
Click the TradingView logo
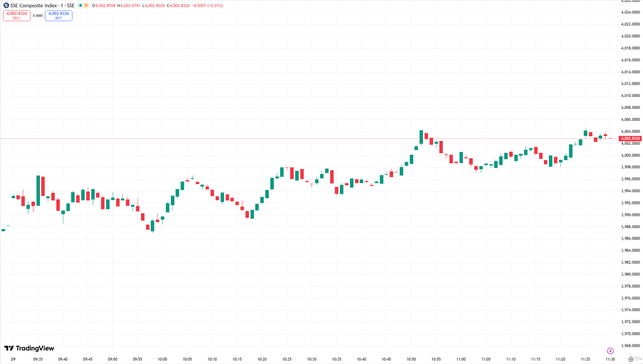click(x=29, y=348)
